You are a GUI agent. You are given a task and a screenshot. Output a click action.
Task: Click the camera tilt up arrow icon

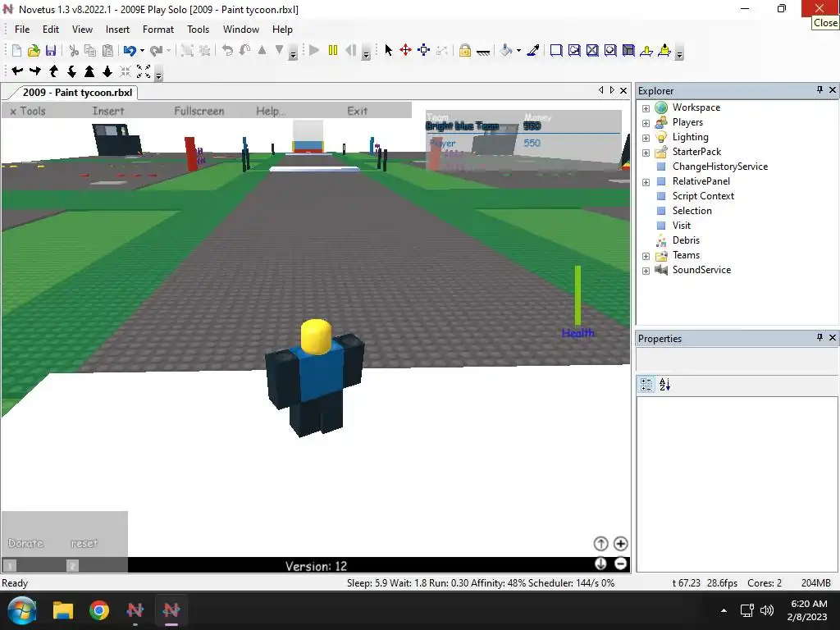[53, 71]
